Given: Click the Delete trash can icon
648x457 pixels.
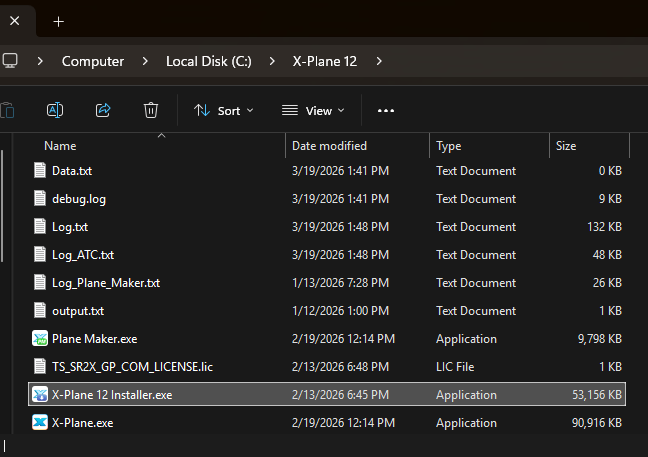Looking at the screenshot, I should pos(151,110).
